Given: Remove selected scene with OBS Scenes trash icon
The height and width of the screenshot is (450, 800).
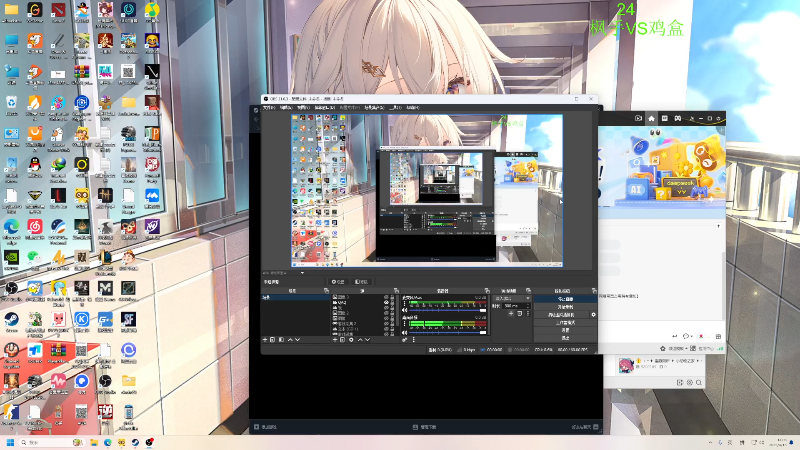Looking at the screenshot, I should pos(272,340).
